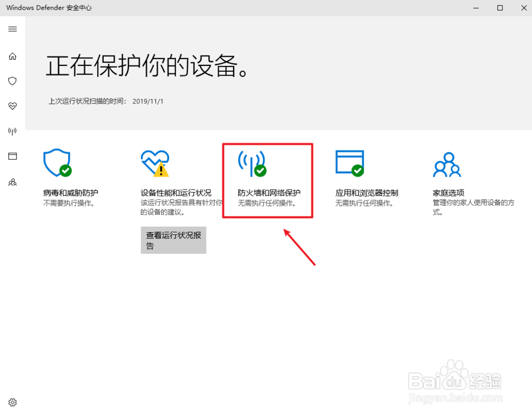Viewport: 532px width, 416px height.
Task: Click the 该运行状况报告 description text
Action: pos(181,207)
